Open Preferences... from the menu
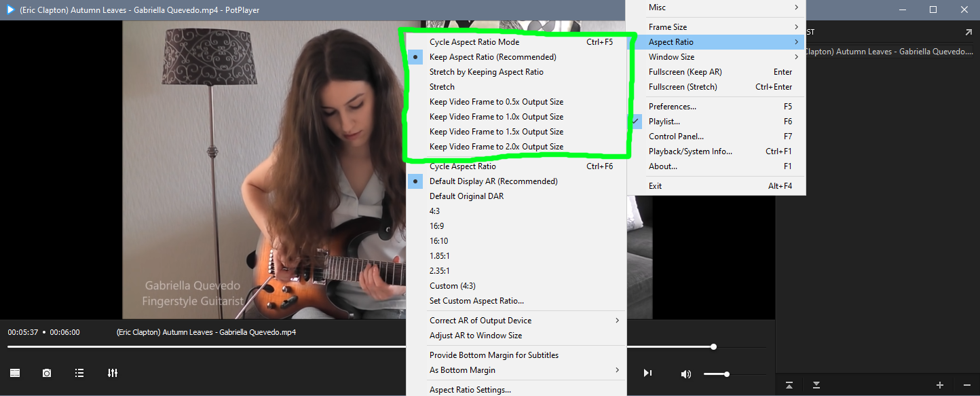The image size is (980, 396). (x=715, y=107)
